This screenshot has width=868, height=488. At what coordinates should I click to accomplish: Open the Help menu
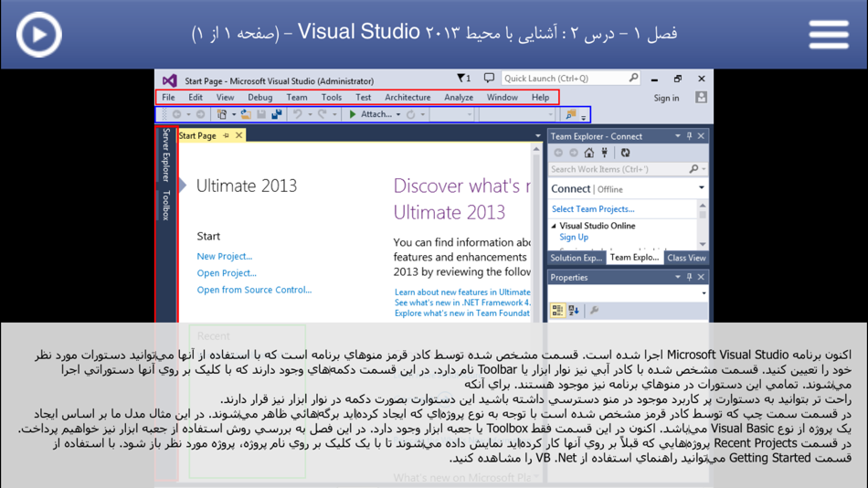[540, 98]
